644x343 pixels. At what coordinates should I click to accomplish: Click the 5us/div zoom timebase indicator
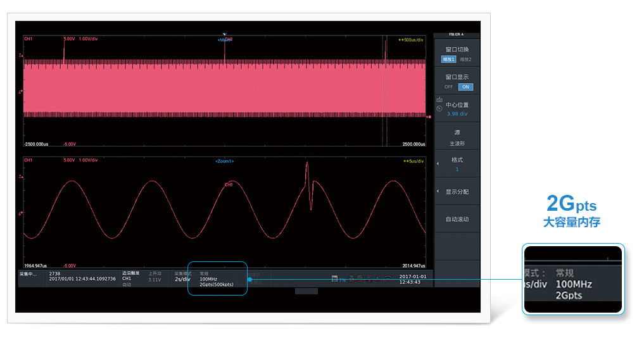tap(415, 161)
